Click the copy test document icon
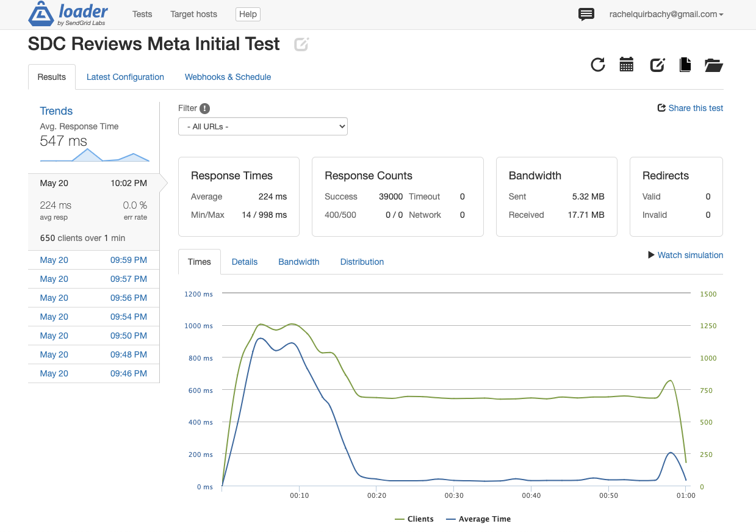 tap(685, 65)
